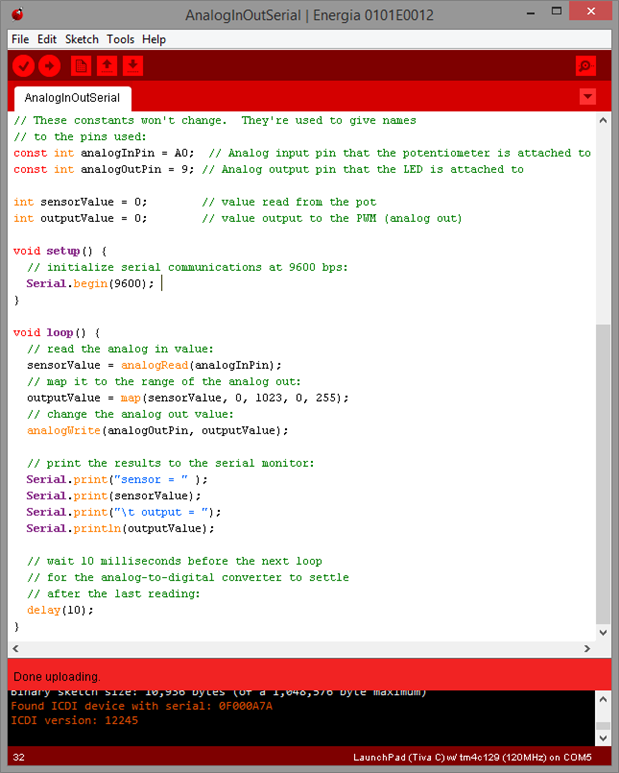This screenshot has height=773, width=619.
Task: Click the Energia app icon in title bar
Action: click(18, 14)
